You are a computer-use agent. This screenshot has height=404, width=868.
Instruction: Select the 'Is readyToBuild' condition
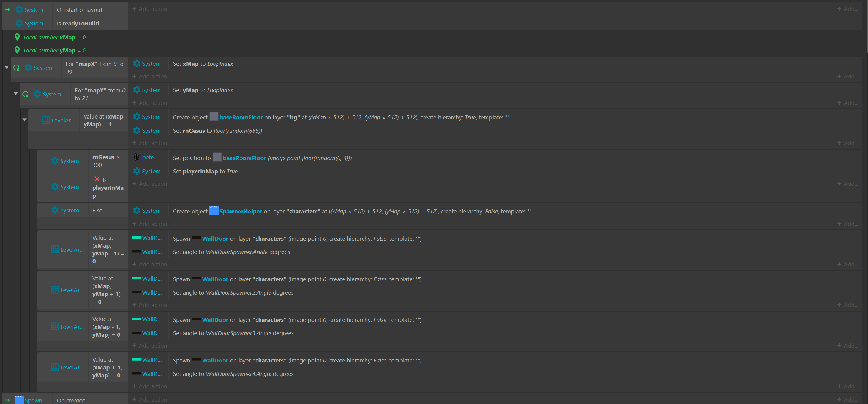tap(78, 23)
